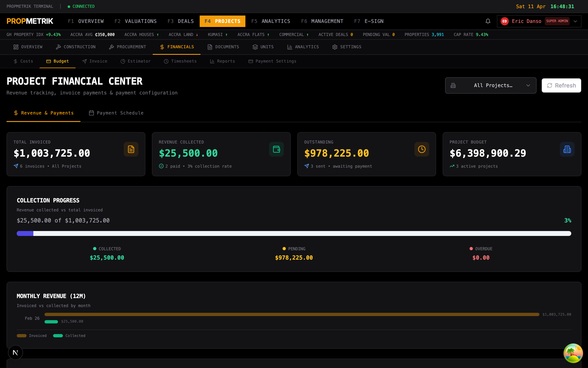The image size is (588, 368).
Task: Open the Invoice sub-tab
Action: pos(95,61)
